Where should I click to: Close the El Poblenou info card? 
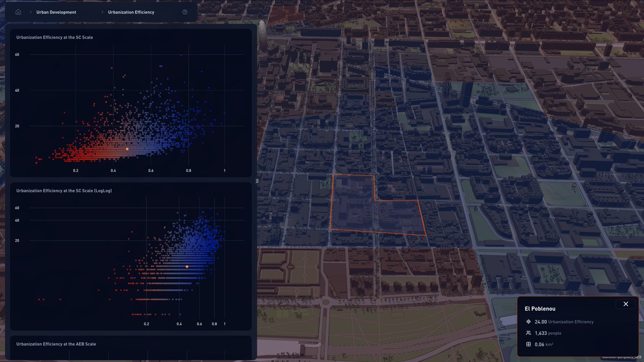[x=626, y=304]
